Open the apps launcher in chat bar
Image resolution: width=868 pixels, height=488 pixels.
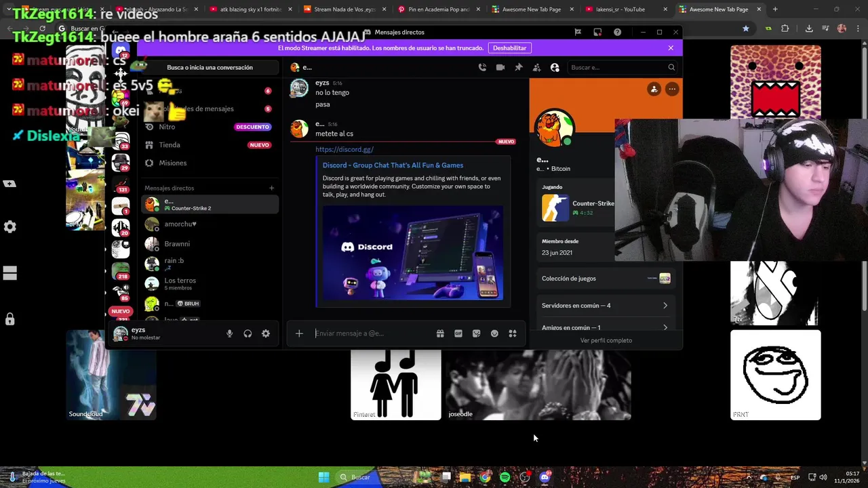[513, 333]
